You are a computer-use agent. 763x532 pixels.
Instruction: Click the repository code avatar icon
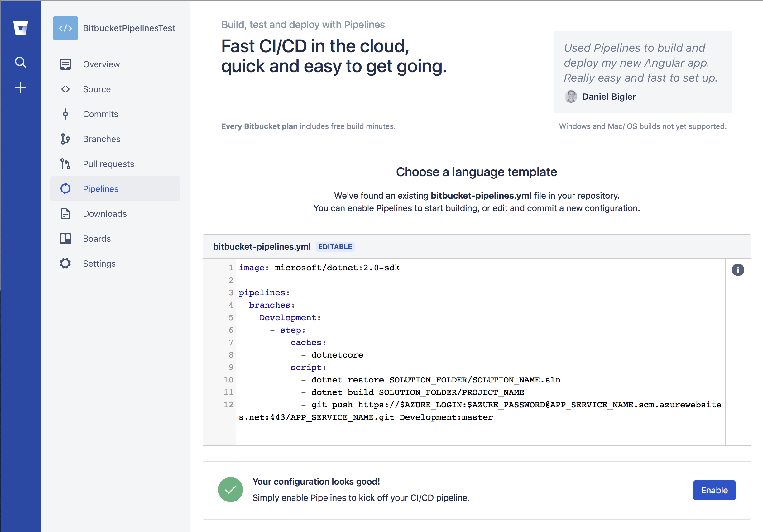[x=65, y=28]
